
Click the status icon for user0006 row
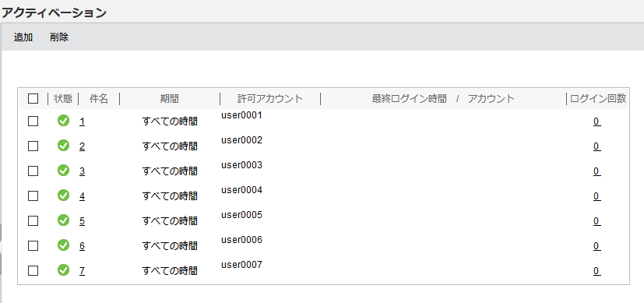click(63, 245)
